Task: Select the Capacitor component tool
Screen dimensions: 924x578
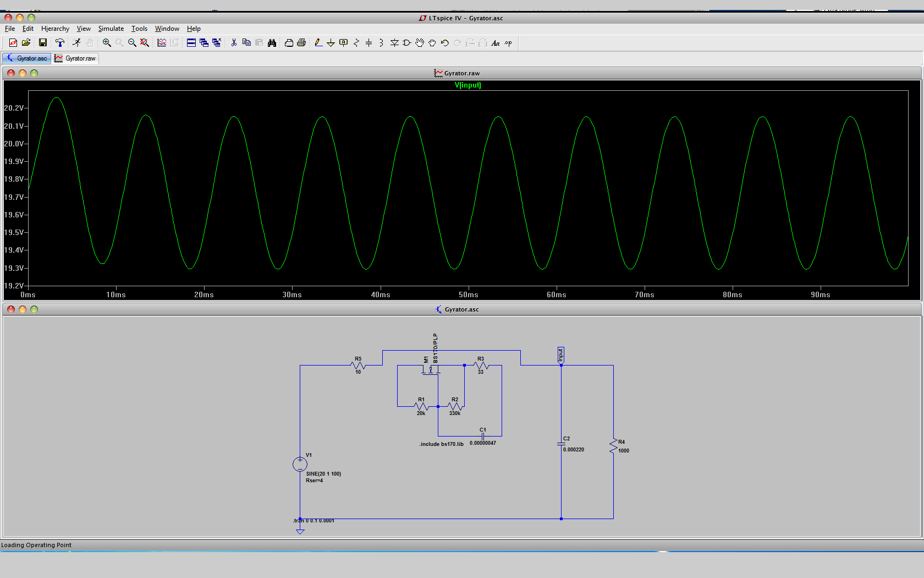Action: tap(369, 43)
